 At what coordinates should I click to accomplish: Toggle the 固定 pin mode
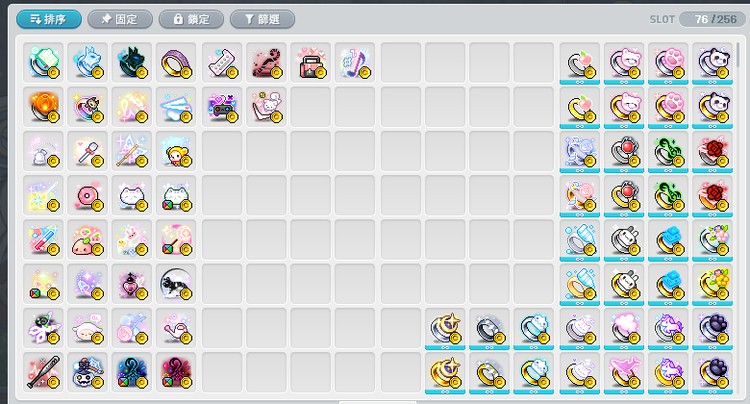(120, 19)
